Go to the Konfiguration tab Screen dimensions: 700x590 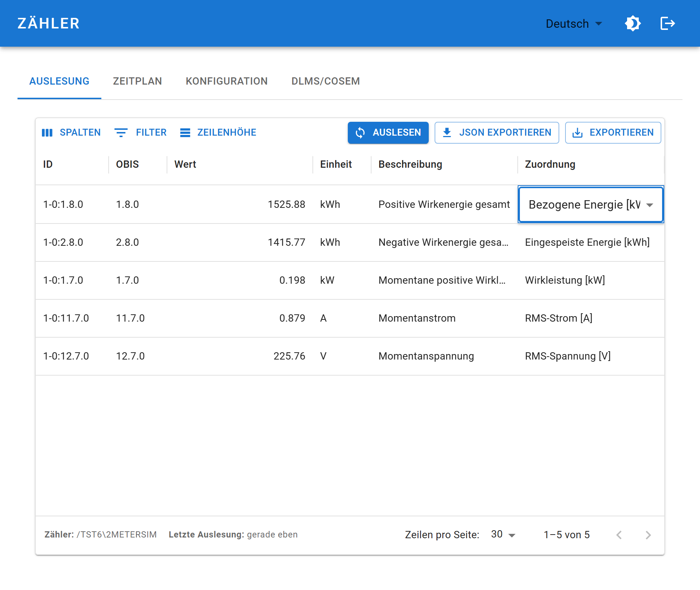pos(227,81)
